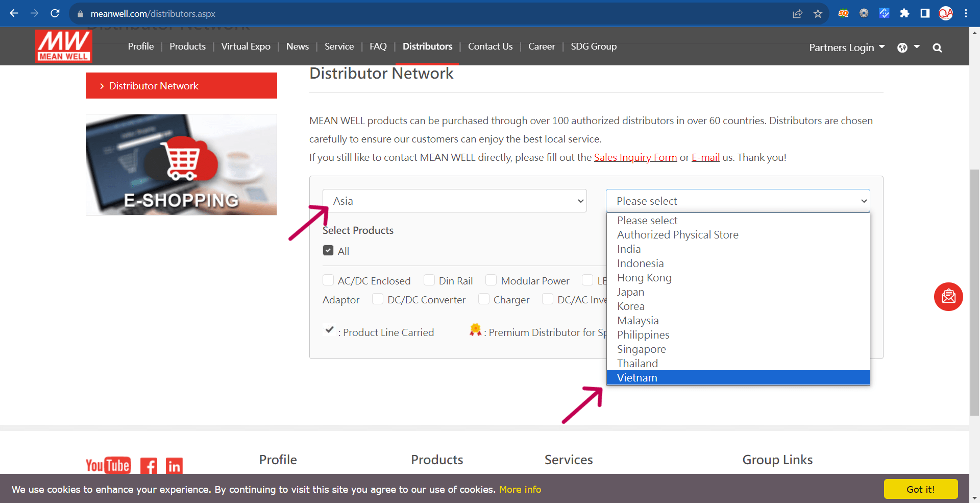Go back using browser back arrow
Image resolution: width=980 pixels, height=503 pixels.
pos(14,13)
